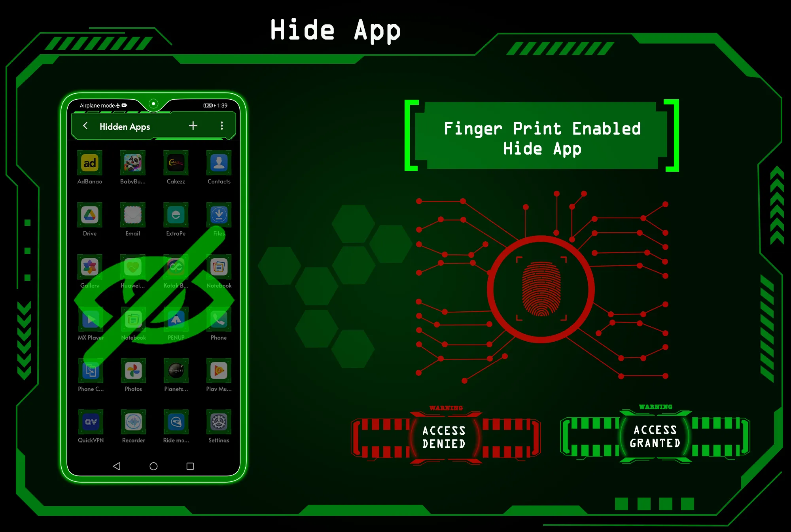Viewport: 791px width, 532px height.
Task: Launch the MX Player app
Action: [x=90, y=321]
